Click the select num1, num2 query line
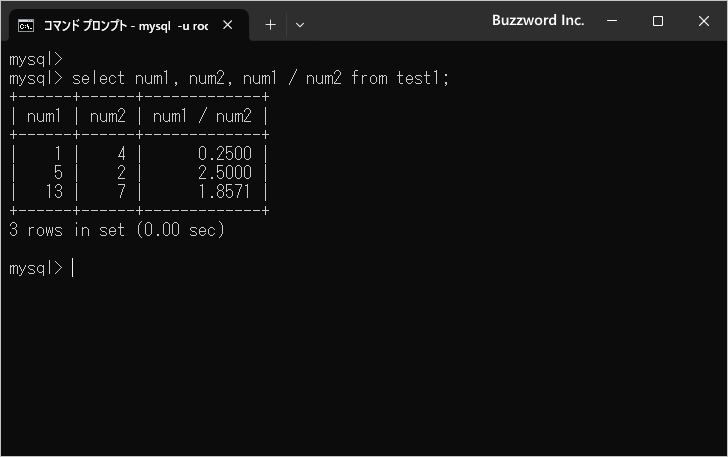 258,78
